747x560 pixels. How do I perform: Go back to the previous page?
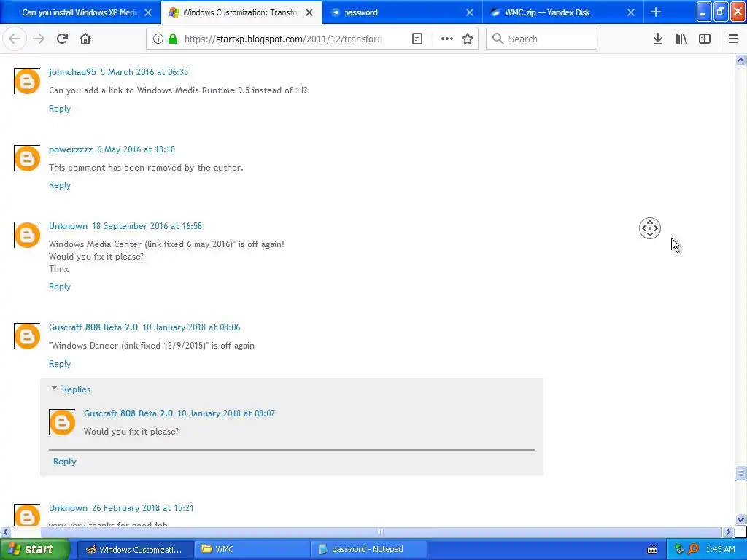15,39
